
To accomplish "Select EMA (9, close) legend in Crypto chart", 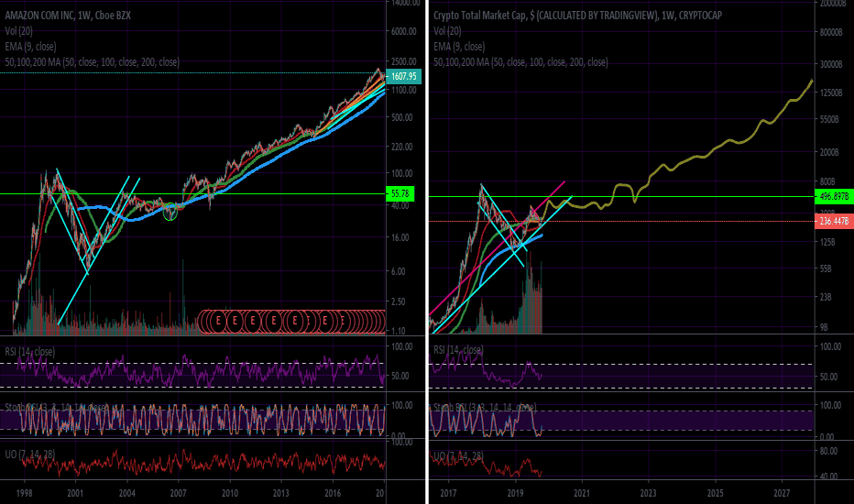I will click(459, 47).
